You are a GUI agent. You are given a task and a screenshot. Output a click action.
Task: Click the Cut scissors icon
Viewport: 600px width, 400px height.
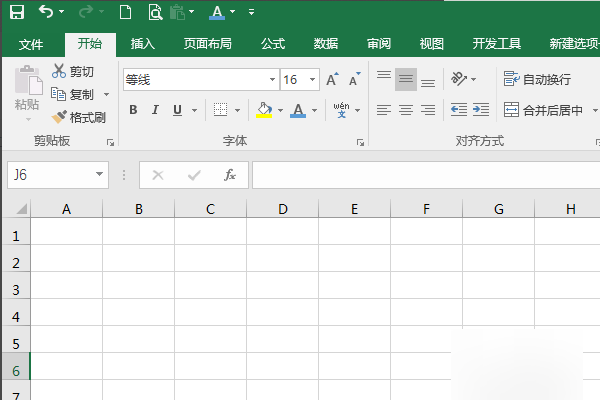(x=59, y=71)
